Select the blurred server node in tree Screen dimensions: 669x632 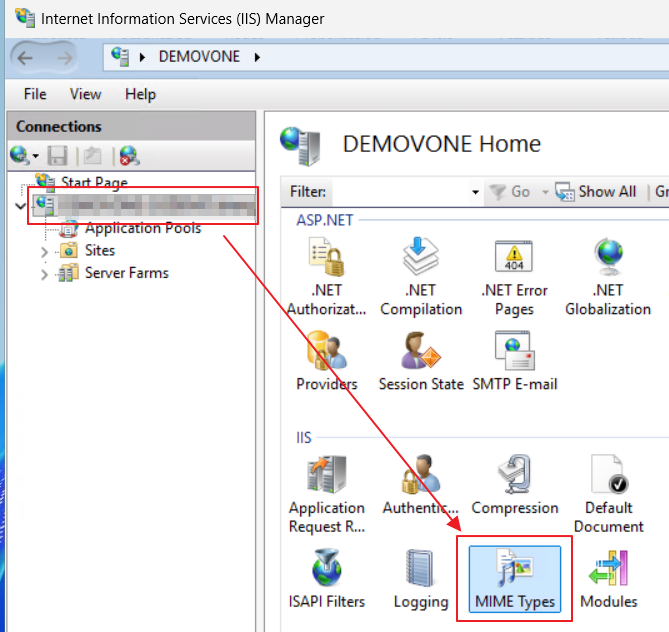coord(144,206)
